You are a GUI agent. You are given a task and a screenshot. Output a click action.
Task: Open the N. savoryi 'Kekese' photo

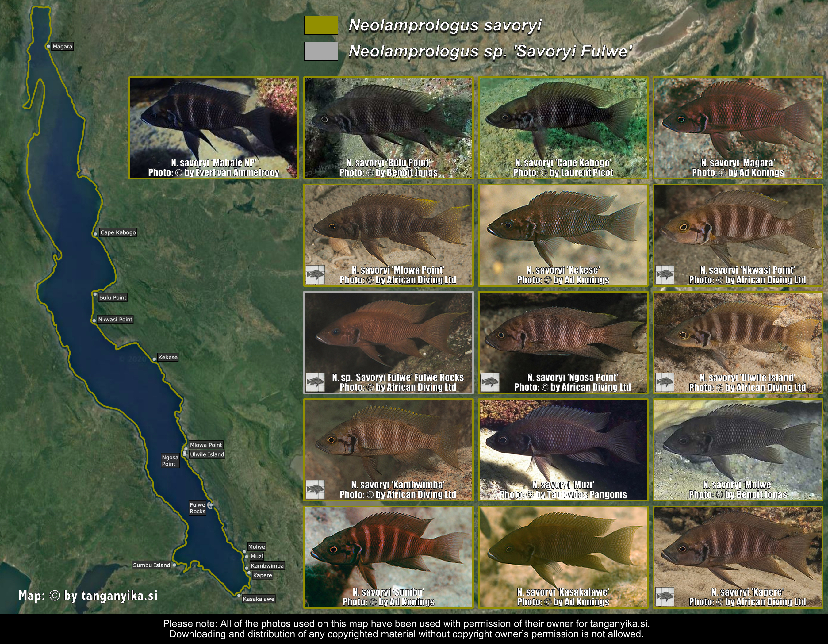tap(563, 235)
